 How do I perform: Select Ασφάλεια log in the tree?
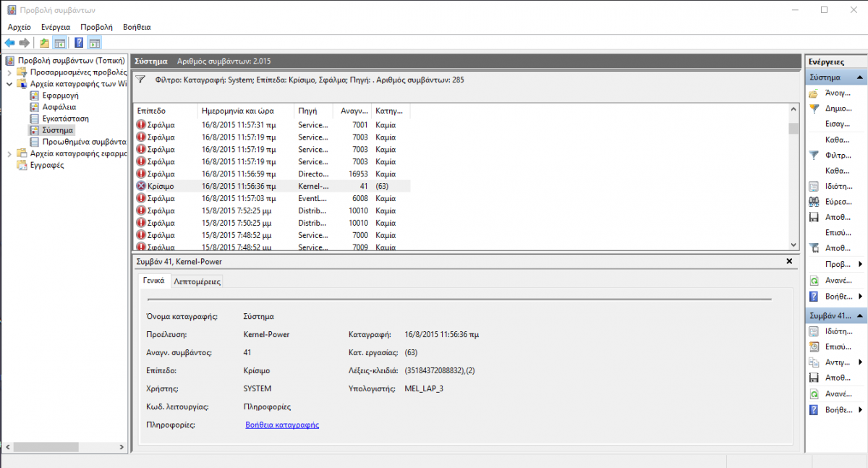tap(59, 107)
